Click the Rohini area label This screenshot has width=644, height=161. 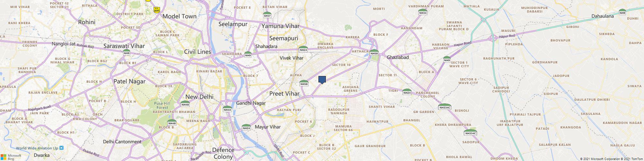coord(87,22)
